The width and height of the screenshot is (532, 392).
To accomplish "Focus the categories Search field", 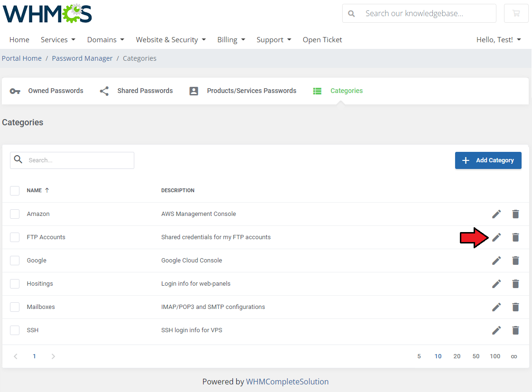I will [x=72, y=160].
